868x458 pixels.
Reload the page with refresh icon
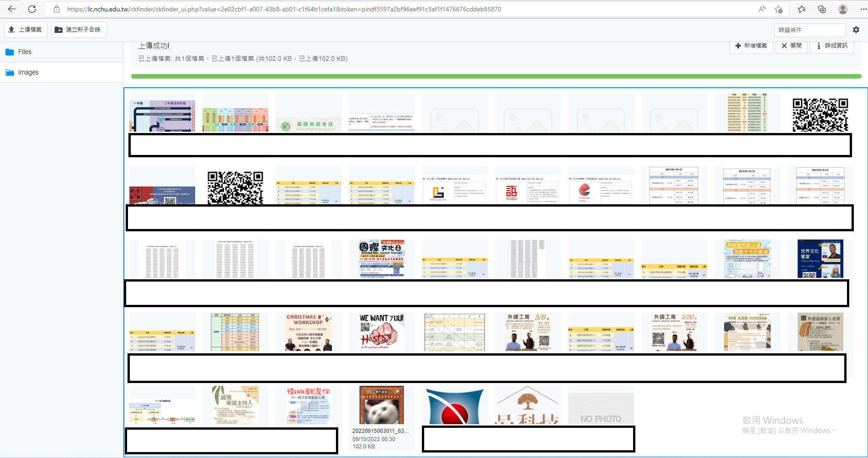pos(32,9)
